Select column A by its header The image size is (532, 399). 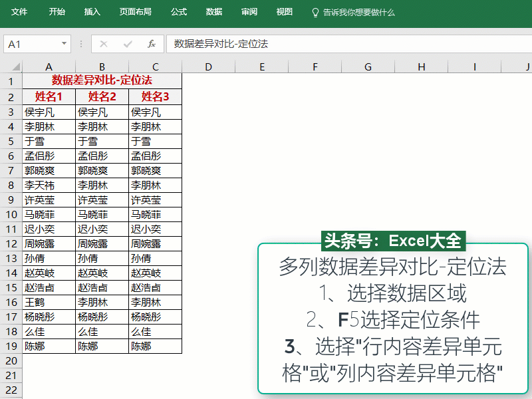click(x=49, y=66)
